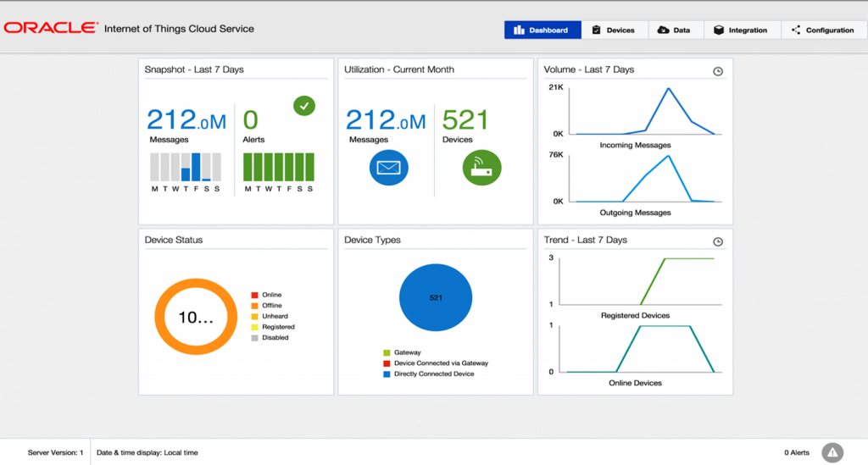Click the green checkmark status icon
Viewport: 868px width, 465px height.
click(304, 106)
